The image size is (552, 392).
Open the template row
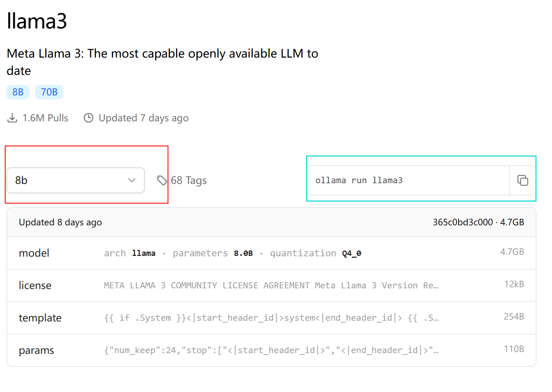click(x=40, y=318)
